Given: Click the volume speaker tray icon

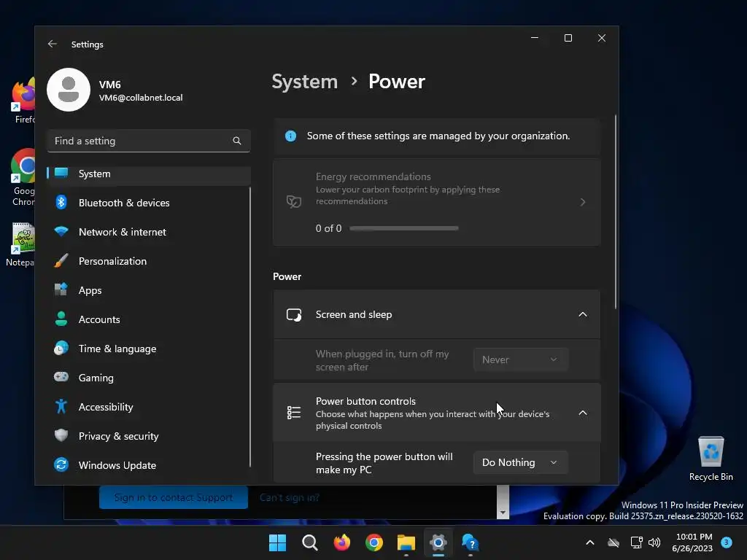Looking at the screenshot, I should tap(654, 542).
